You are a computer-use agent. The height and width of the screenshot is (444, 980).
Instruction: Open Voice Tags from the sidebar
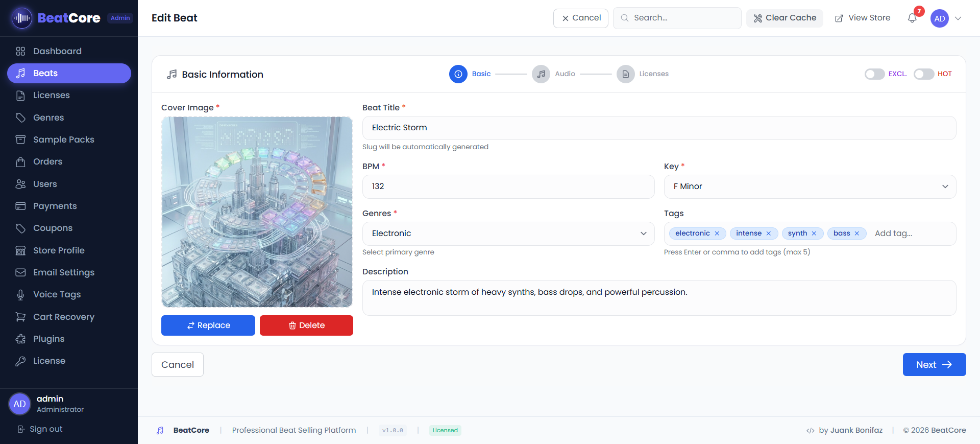[x=57, y=294]
